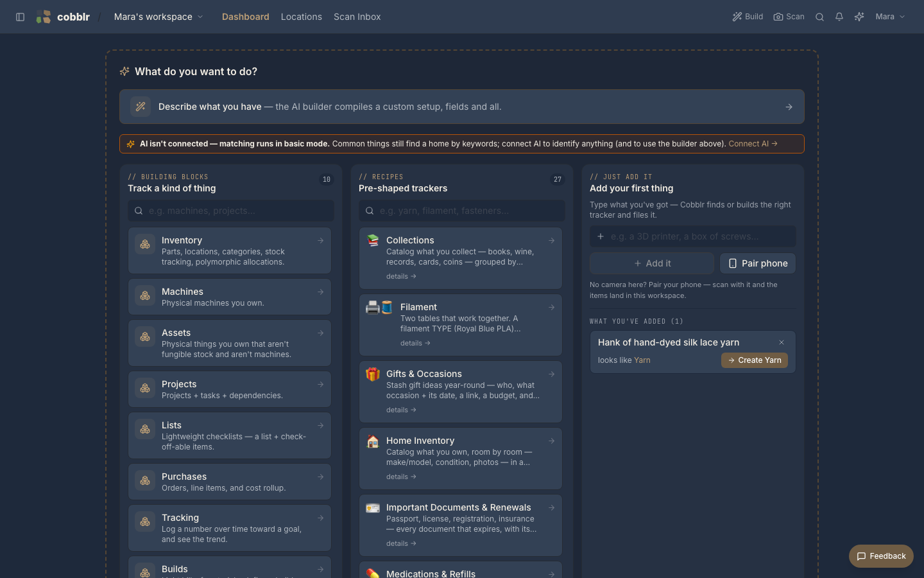Click the Build wand button
The height and width of the screenshot is (578, 924).
[x=748, y=17]
